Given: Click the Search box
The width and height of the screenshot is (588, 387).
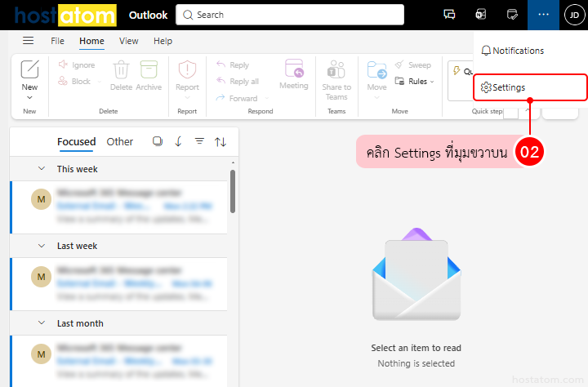Looking at the screenshot, I should point(289,15).
